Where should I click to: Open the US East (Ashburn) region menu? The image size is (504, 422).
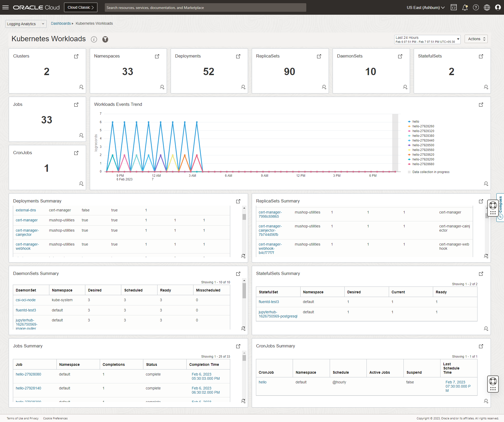click(426, 7)
